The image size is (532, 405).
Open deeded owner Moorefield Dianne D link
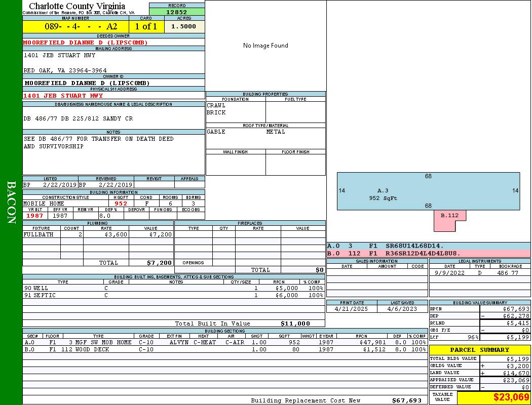point(86,43)
